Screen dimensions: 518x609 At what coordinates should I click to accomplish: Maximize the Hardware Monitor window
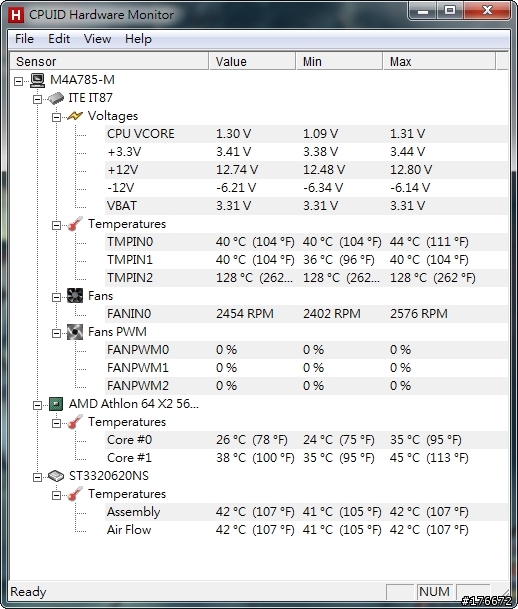[450, 11]
